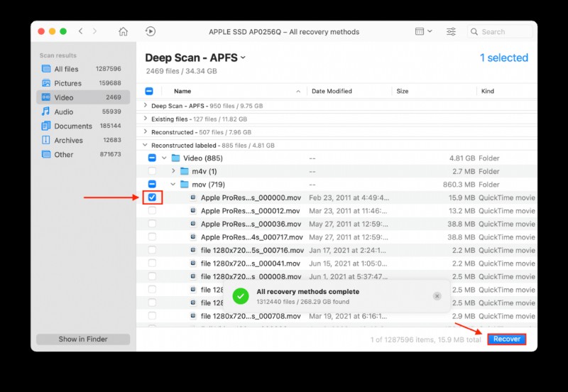Go forward with the right chevron
This screenshot has width=568, height=392.
(95, 31)
